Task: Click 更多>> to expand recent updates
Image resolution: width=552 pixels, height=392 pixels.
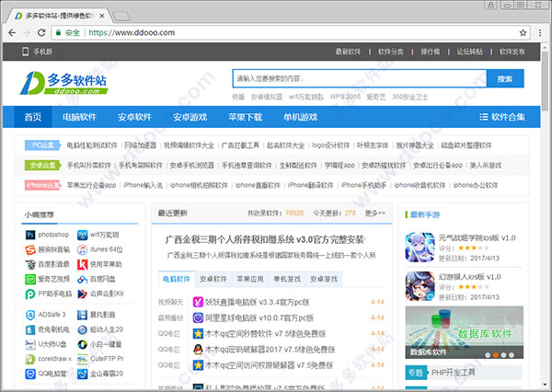Action: [x=374, y=213]
